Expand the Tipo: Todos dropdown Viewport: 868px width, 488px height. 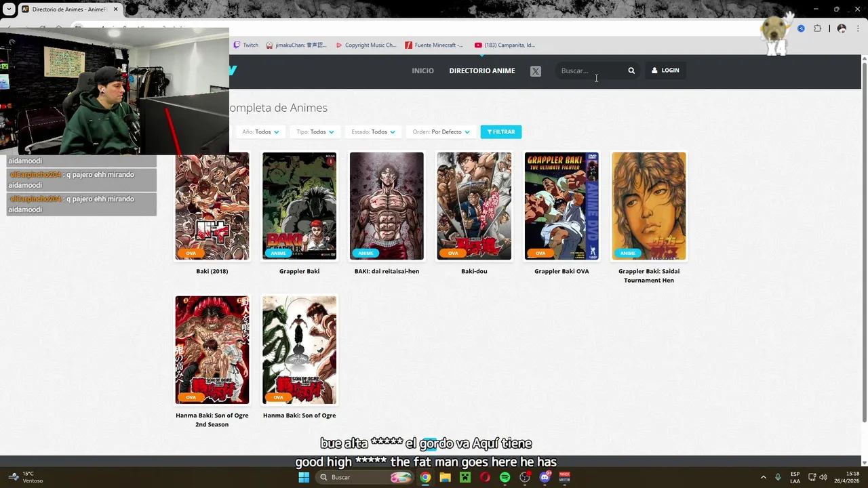(315, 132)
